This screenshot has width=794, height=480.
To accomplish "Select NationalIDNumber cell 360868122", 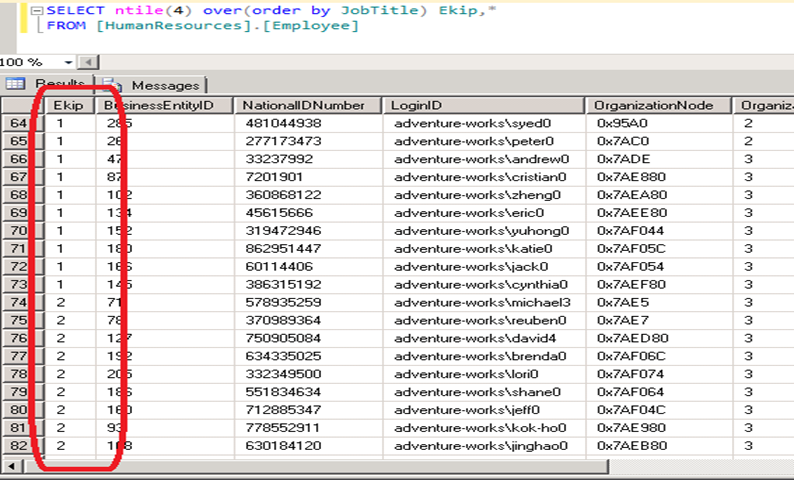I will (308, 195).
